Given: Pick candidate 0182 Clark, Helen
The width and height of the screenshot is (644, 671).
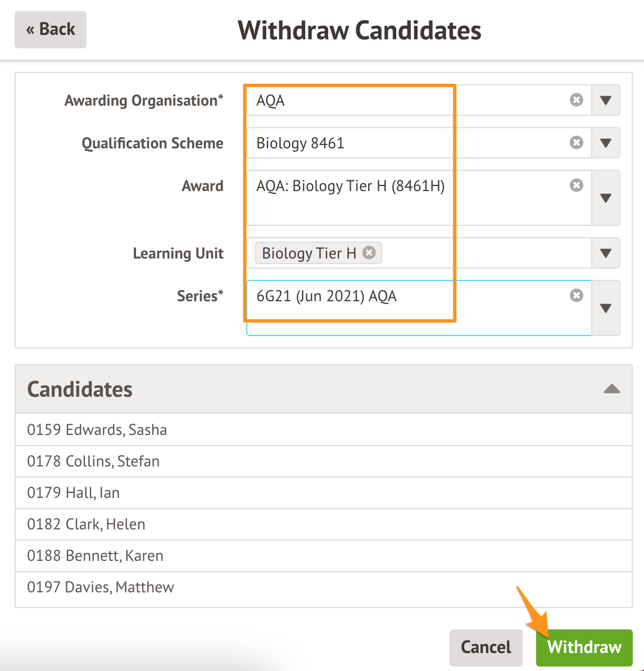Looking at the screenshot, I should click(x=86, y=524).
